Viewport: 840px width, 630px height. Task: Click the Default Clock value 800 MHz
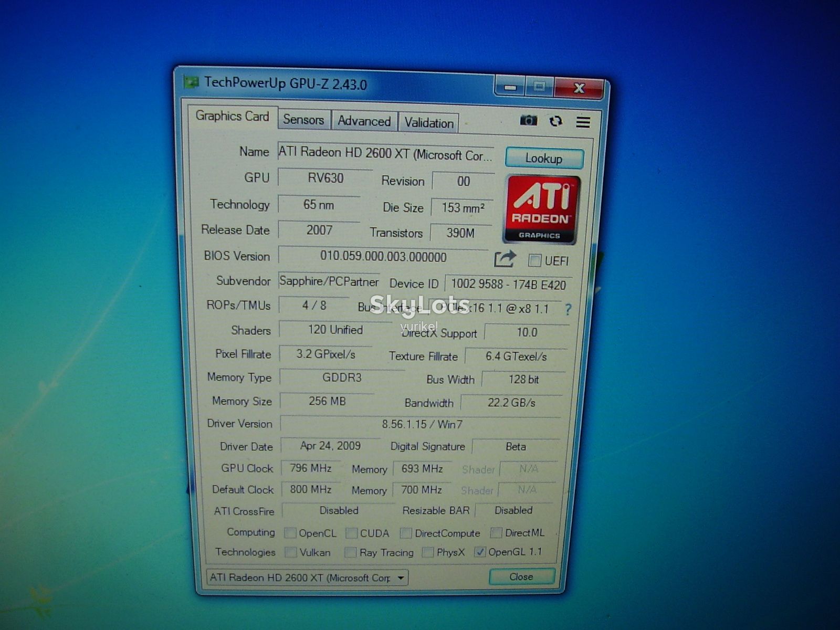(x=311, y=489)
